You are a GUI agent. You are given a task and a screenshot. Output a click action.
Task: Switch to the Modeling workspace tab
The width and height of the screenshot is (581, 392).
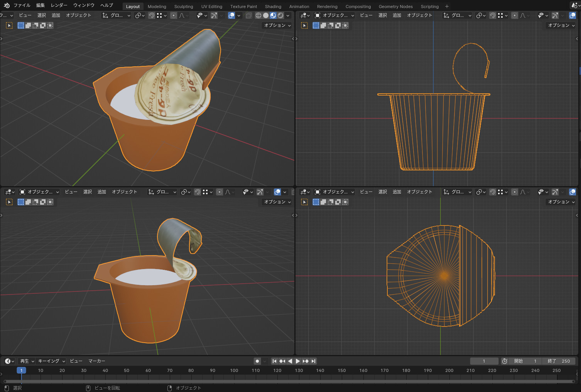(x=157, y=7)
